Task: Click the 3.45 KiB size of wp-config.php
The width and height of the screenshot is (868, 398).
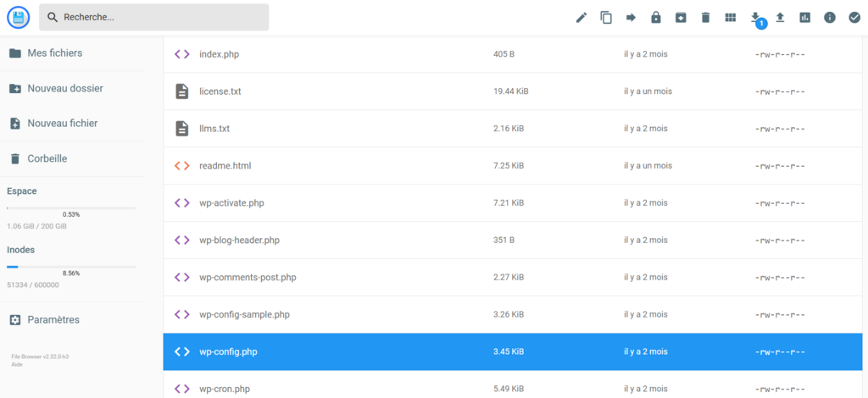Action: click(x=509, y=351)
